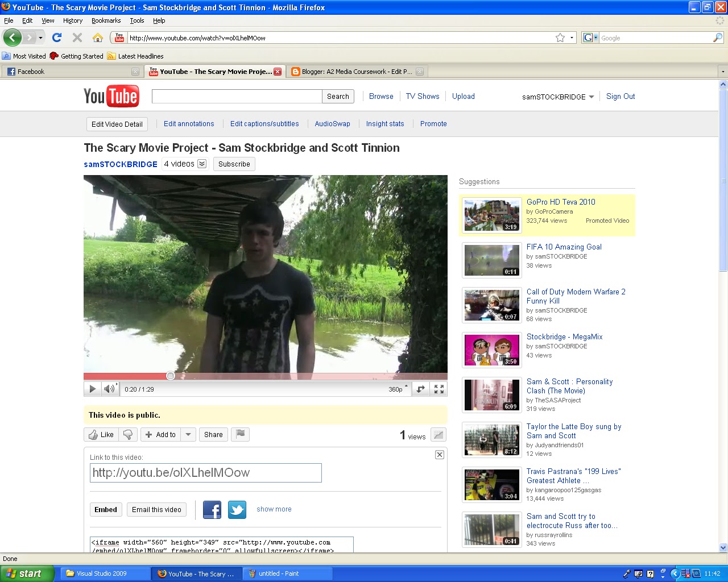
Task: Change video quality from 360p
Action: tap(399, 389)
